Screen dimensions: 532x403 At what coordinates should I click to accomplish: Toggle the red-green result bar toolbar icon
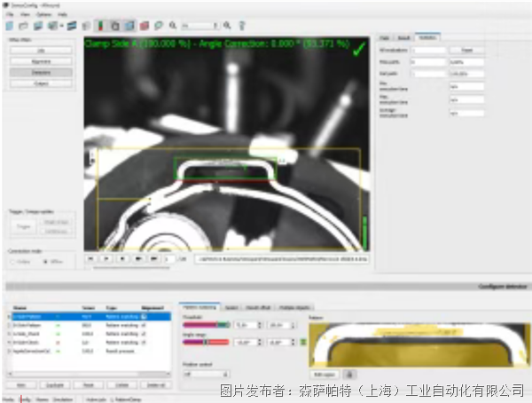point(100,26)
